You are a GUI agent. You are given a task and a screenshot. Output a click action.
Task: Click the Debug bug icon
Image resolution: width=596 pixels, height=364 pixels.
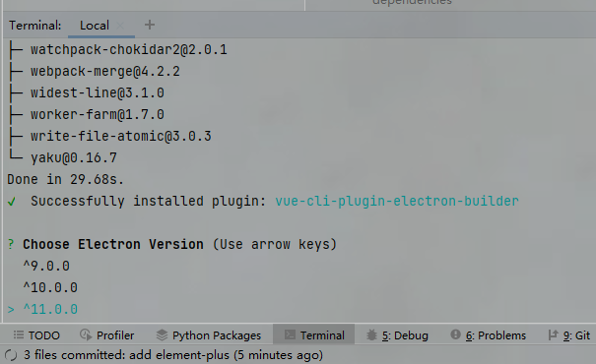coord(371,334)
